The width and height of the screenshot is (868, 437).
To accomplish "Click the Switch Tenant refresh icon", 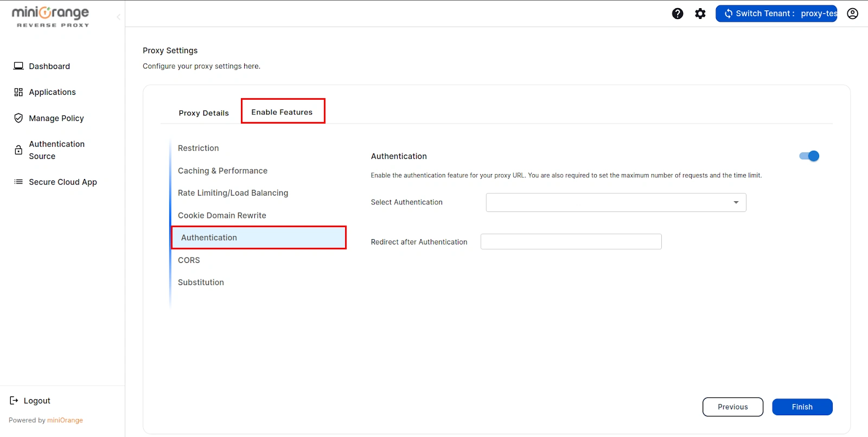I will coord(729,14).
